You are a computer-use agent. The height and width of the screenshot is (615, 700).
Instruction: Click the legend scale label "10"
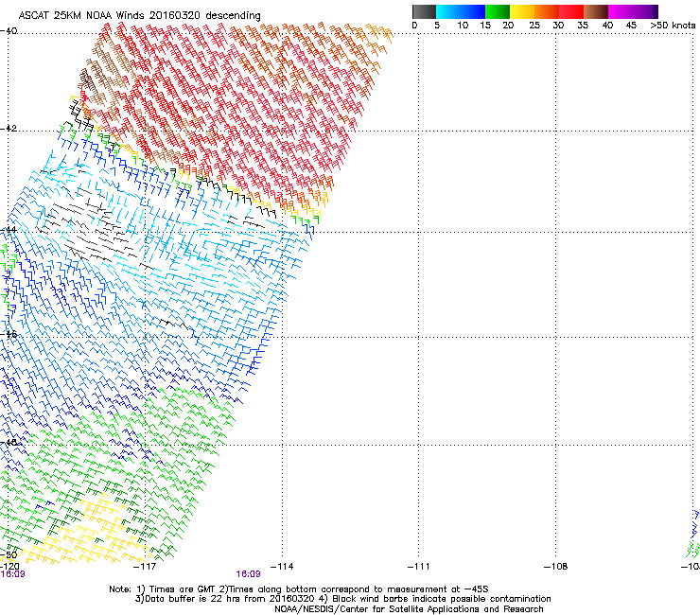[x=463, y=26]
